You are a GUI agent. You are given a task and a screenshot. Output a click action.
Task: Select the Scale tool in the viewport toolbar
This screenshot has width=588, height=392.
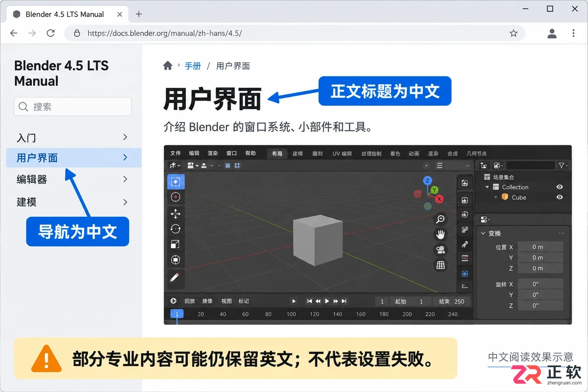[x=175, y=244]
